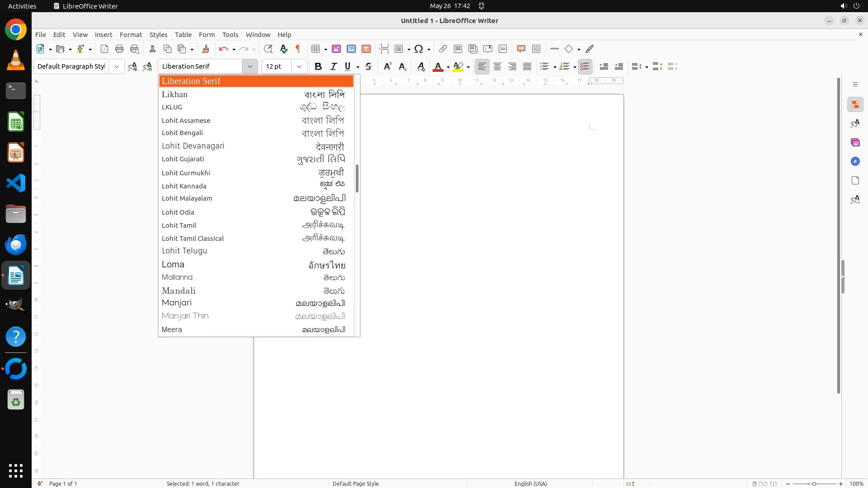Image resolution: width=868 pixels, height=488 pixels.
Task: Choose the Manjari font entry
Action: point(177,303)
